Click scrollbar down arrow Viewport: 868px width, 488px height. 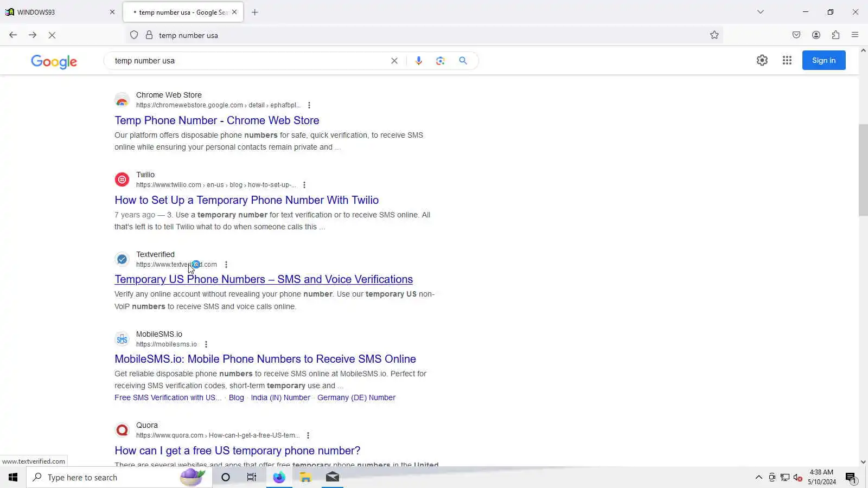[x=863, y=462]
